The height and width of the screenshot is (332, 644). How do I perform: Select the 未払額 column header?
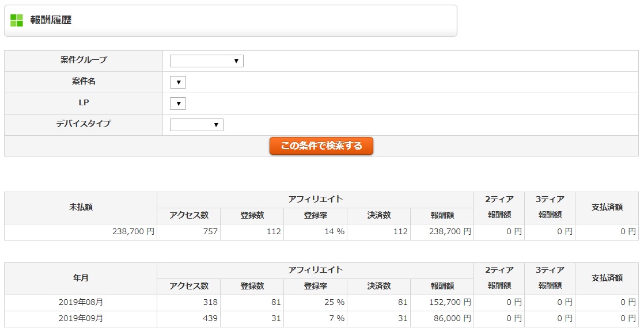(x=81, y=208)
